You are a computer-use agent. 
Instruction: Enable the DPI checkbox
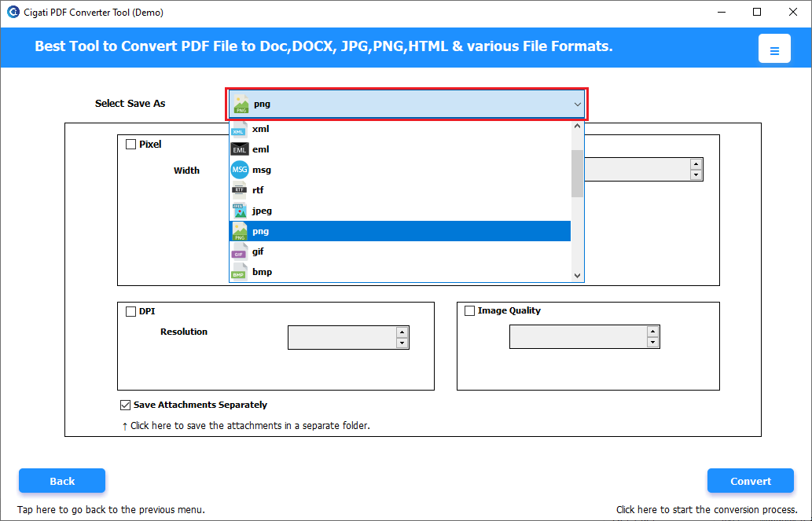131,311
